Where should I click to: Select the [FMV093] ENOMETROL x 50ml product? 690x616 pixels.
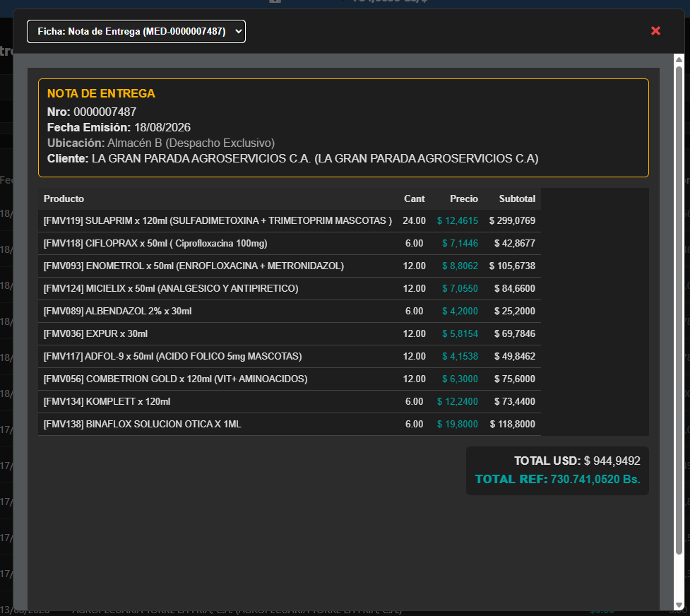pos(194,266)
